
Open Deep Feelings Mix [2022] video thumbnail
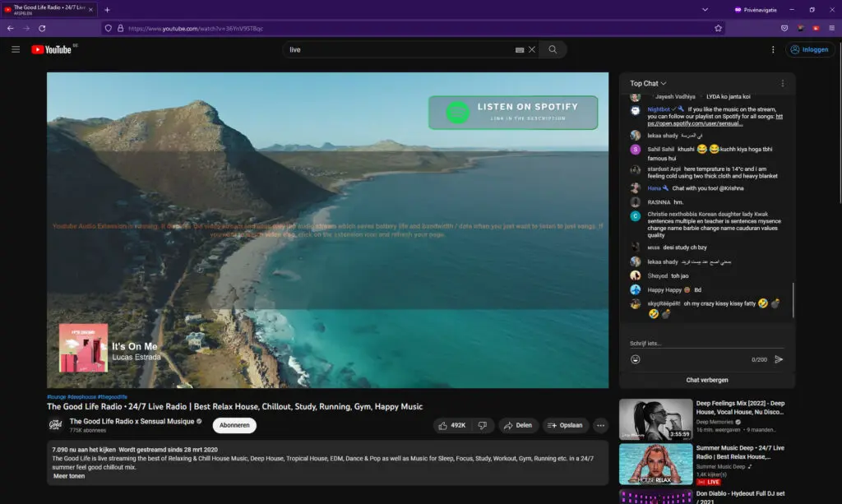pos(655,419)
